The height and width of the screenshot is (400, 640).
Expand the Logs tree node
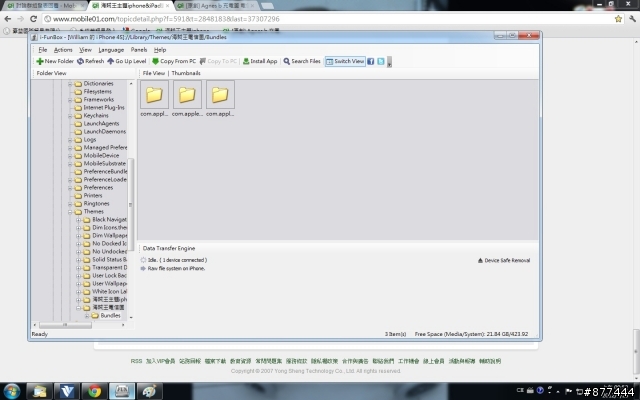tap(70, 140)
